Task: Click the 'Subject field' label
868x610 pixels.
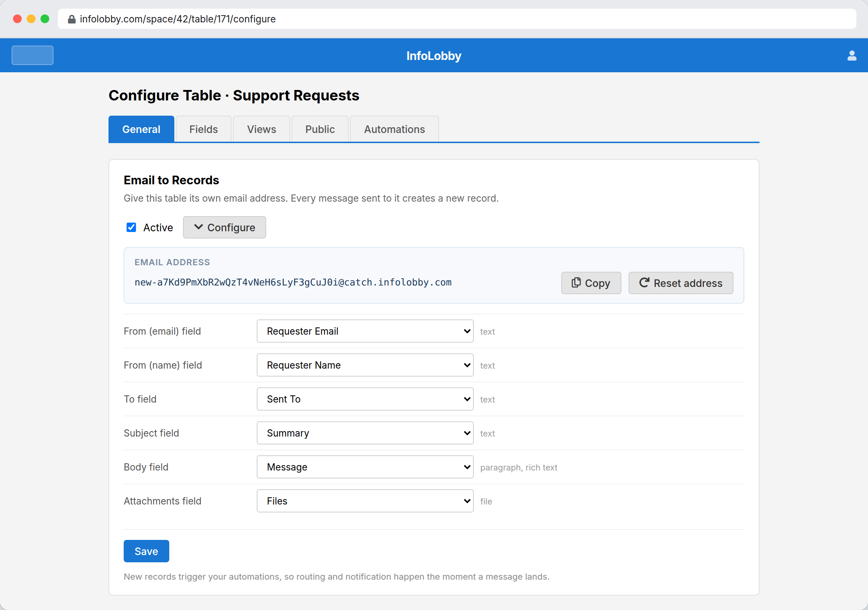Action: (151, 433)
